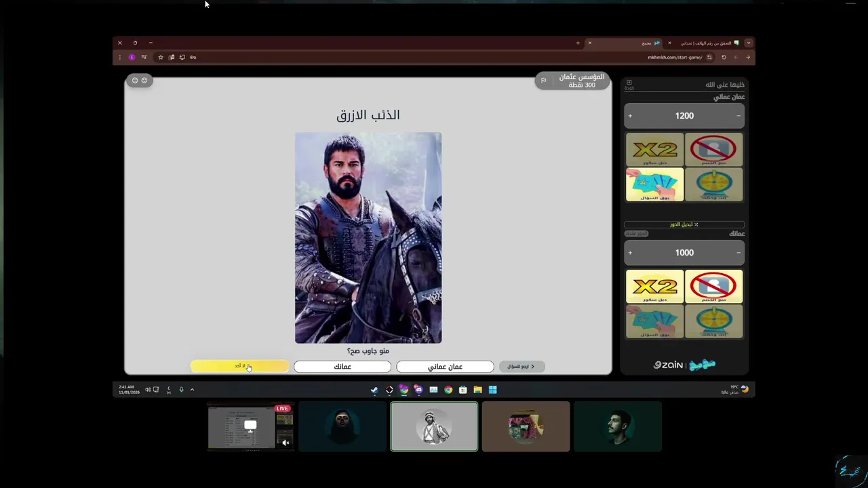Click the mkhmkh.com address bar
Viewport: 868px width, 488px height.
tap(675, 58)
